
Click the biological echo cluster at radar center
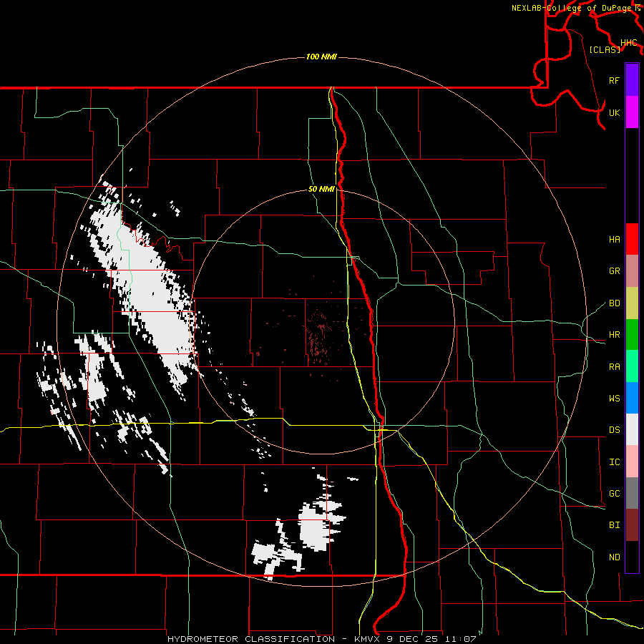pos(320,337)
